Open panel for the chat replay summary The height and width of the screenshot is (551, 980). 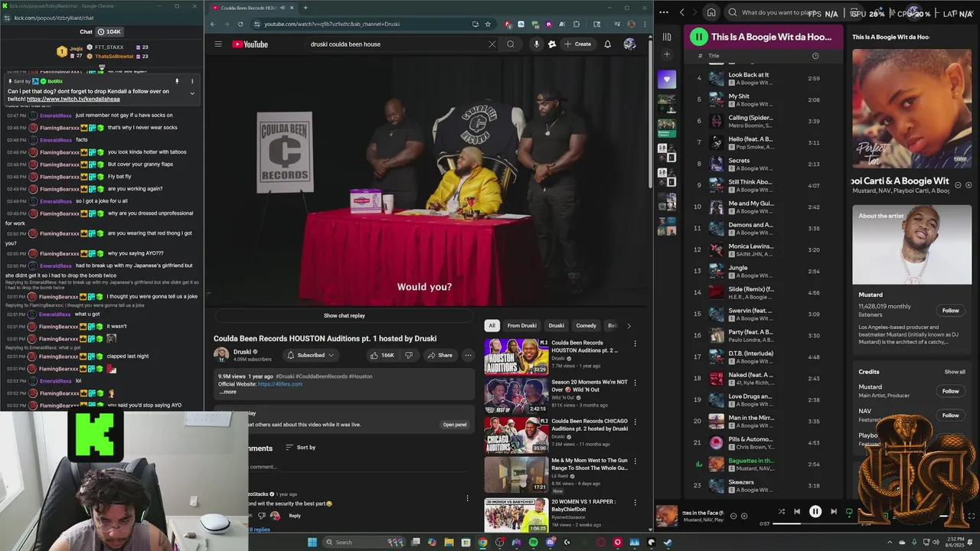(455, 425)
